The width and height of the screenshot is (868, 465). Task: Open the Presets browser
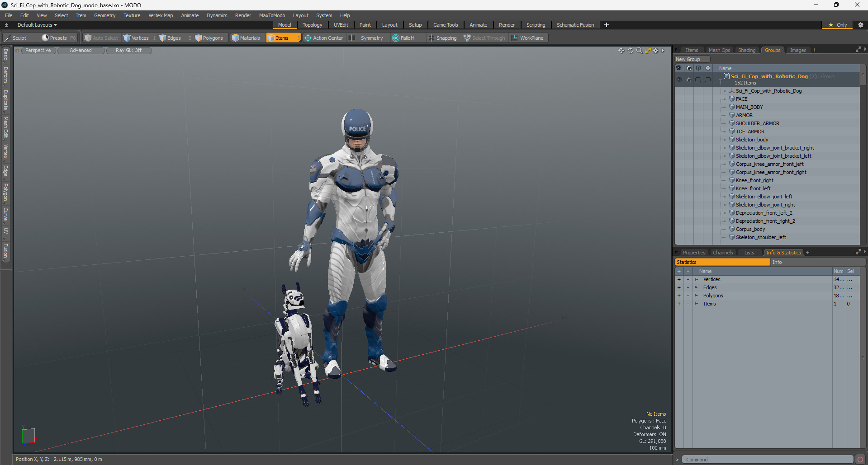click(x=58, y=38)
